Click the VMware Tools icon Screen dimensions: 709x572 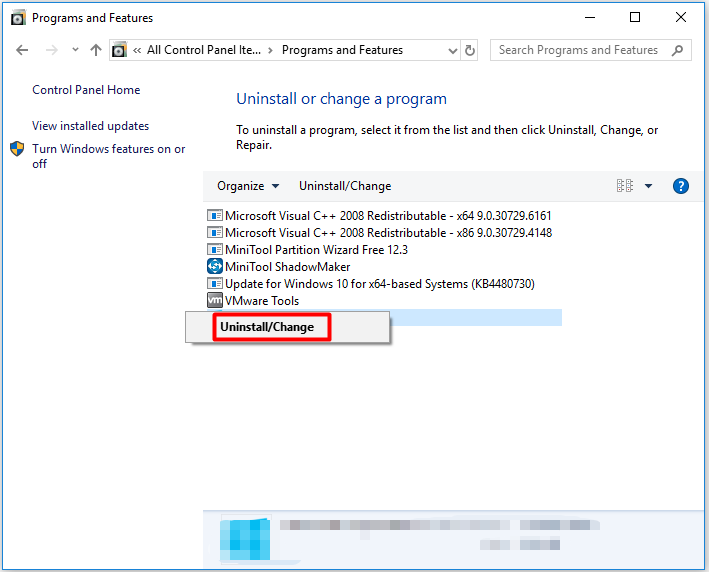point(215,300)
